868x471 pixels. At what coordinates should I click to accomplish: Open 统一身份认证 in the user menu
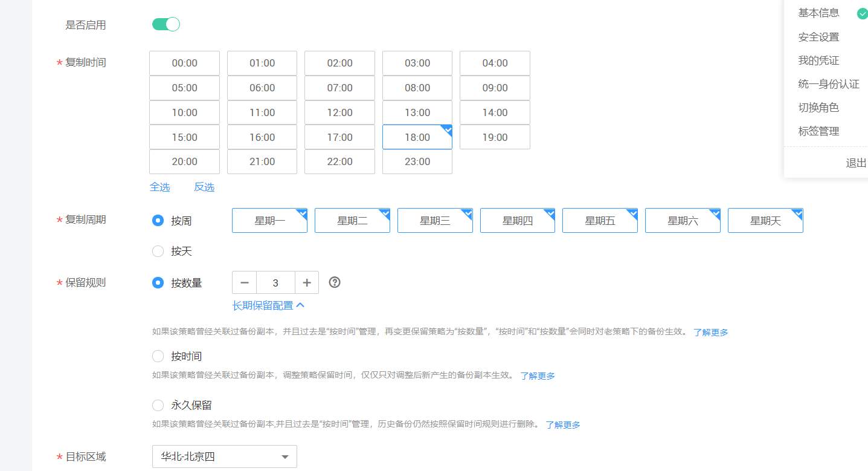(x=829, y=84)
